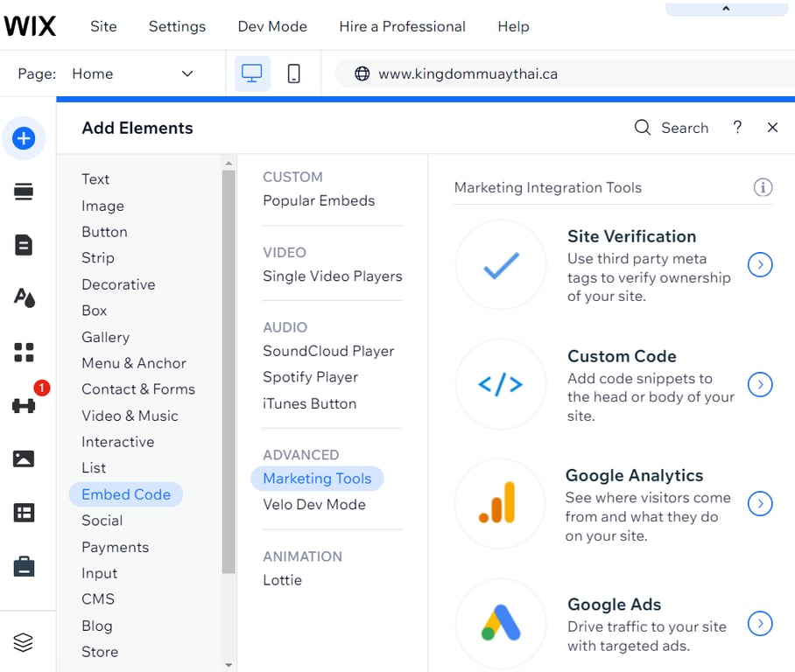
Task: Open the Dev Mode menu
Action: click(272, 26)
